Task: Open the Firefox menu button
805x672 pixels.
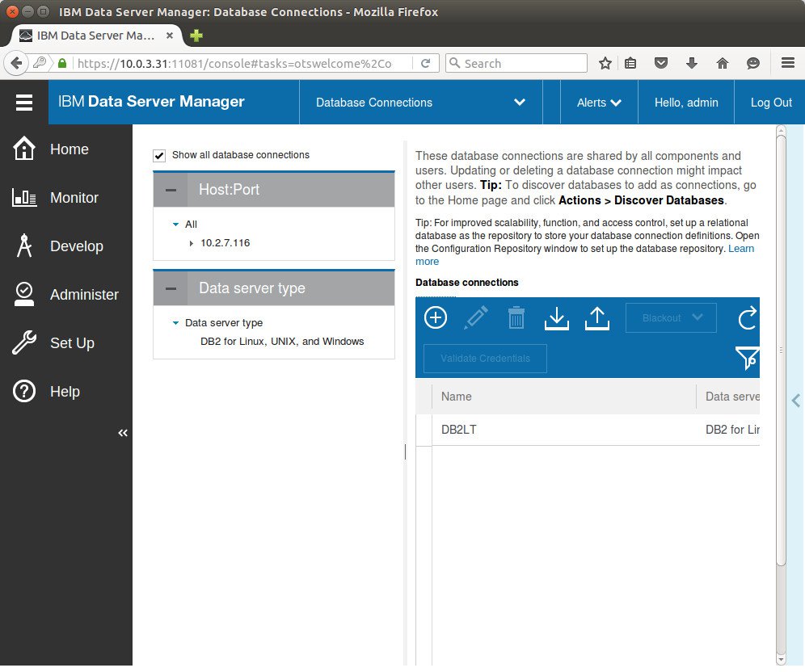Action: [788, 63]
